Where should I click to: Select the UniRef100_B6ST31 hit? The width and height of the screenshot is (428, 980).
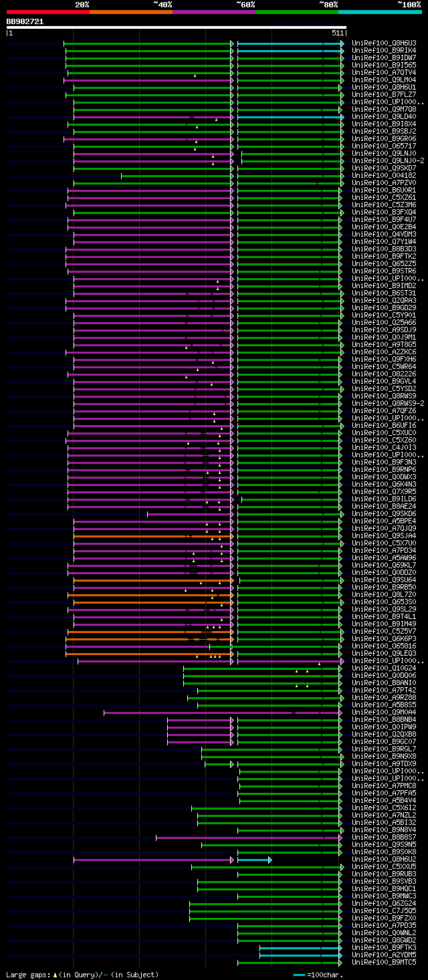pyautogui.click(x=384, y=293)
